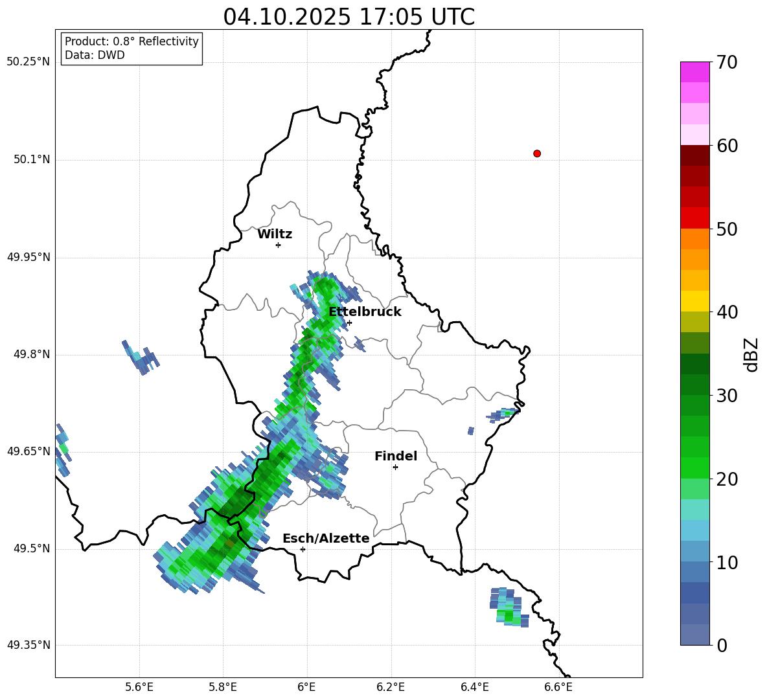Click the dark red colorbar segment below 60
Viewport: 767px width, 700px height.
coord(694,155)
